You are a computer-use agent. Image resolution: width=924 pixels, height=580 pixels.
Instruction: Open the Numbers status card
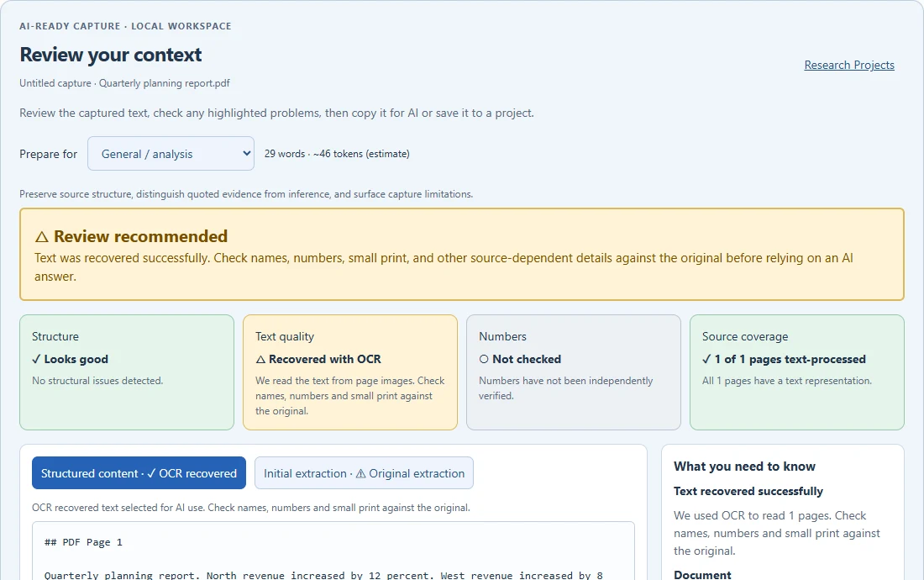tap(574, 372)
